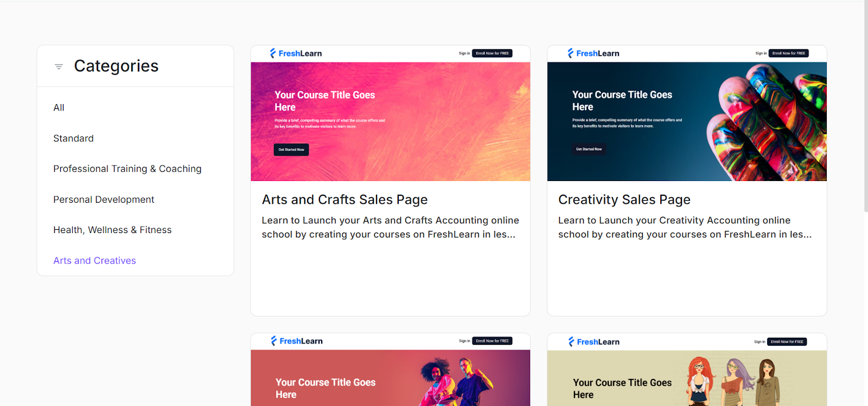The width and height of the screenshot is (868, 406).
Task: Choose the Personal Development category
Action: [104, 199]
